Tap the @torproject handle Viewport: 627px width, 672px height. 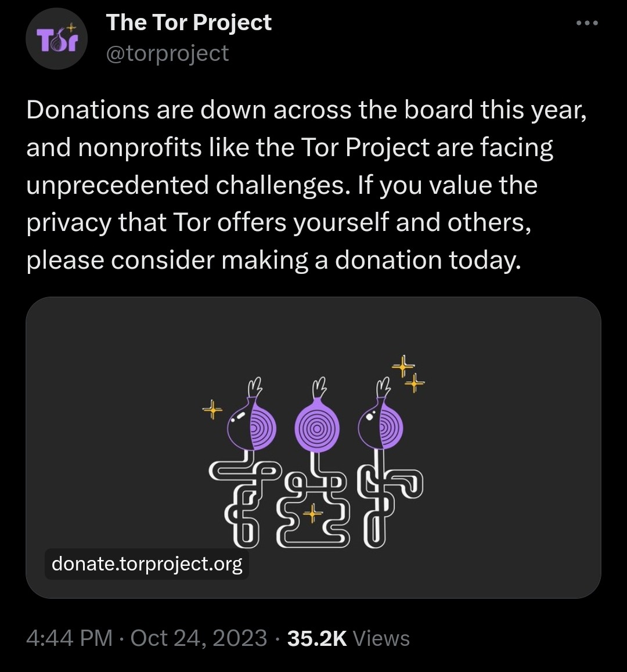click(167, 53)
